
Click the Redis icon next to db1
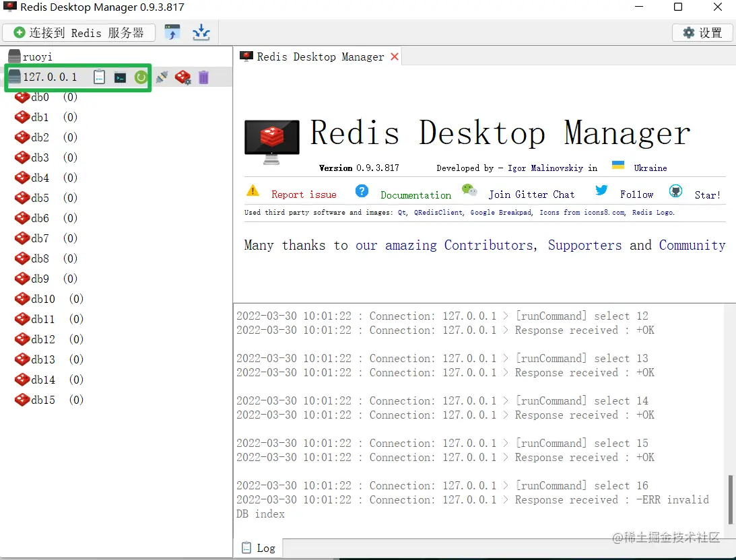(x=22, y=117)
